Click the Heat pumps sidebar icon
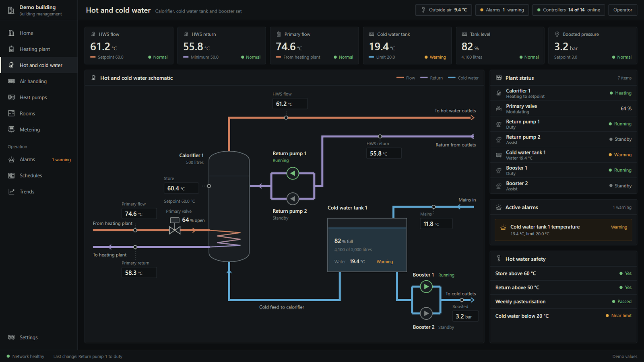The image size is (644, 362). tap(11, 97)
